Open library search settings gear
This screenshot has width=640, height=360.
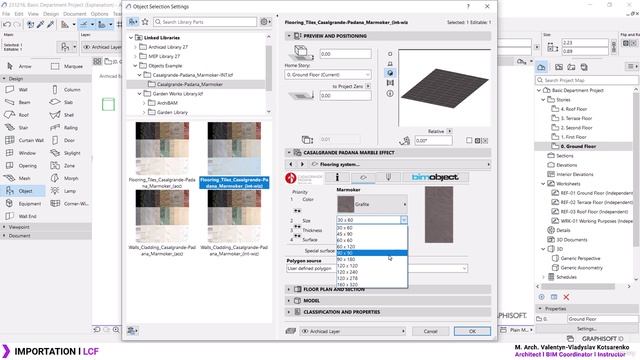265,22
